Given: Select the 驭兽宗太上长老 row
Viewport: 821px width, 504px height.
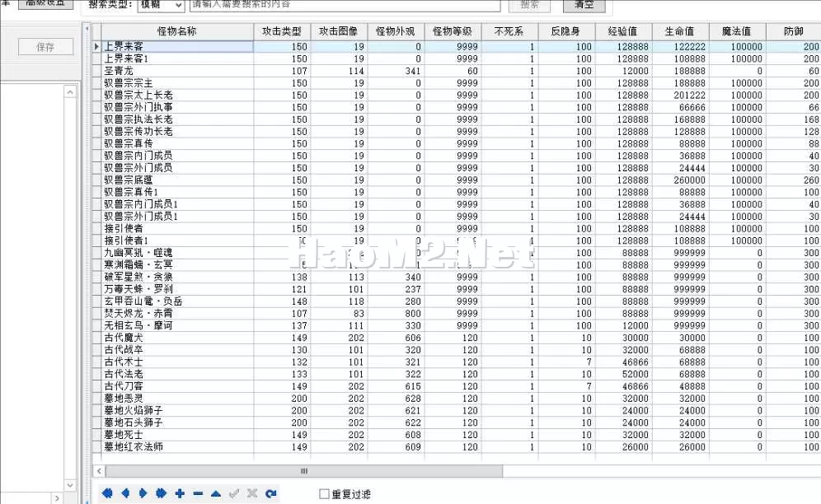Looking at the screenshot, I should click(457, 96).
